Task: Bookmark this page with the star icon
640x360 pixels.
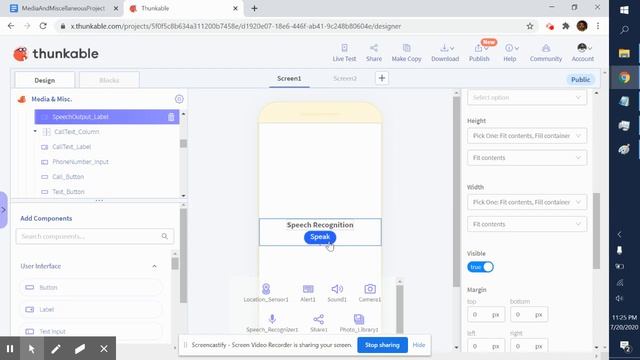Action: click(x=530, y=26)
